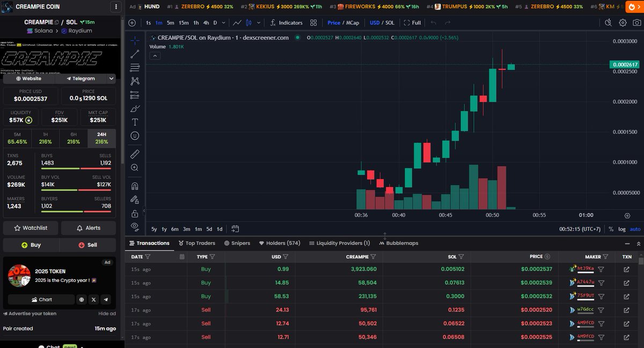Screen dimensions: 644x348
Task: Switch chart to Price mode
Action: click(x=334, y=23)
